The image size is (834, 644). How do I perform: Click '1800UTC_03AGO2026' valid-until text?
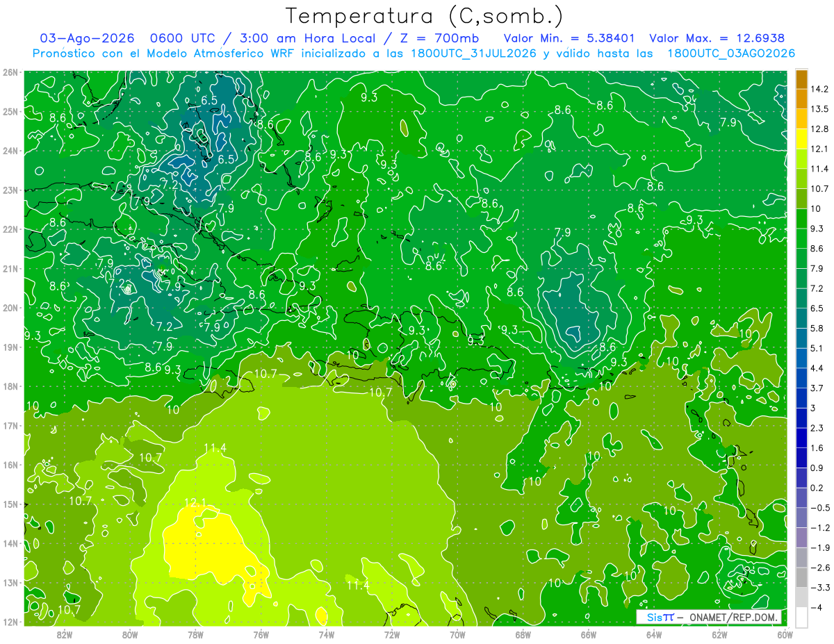(730, 53)
